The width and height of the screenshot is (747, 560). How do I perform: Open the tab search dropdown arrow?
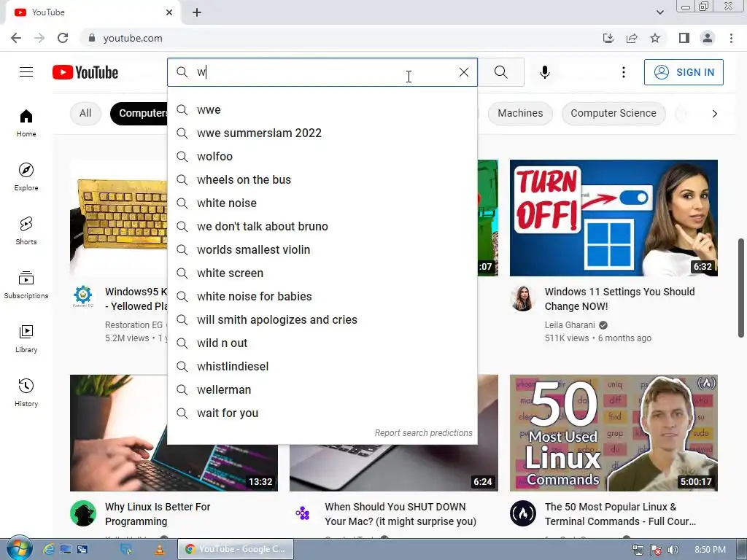point(659,12)
